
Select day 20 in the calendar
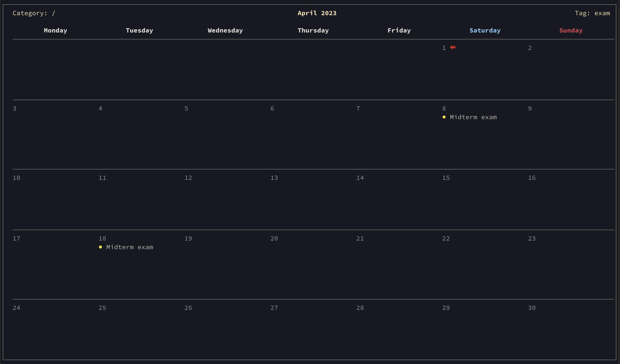click(274, 238)
